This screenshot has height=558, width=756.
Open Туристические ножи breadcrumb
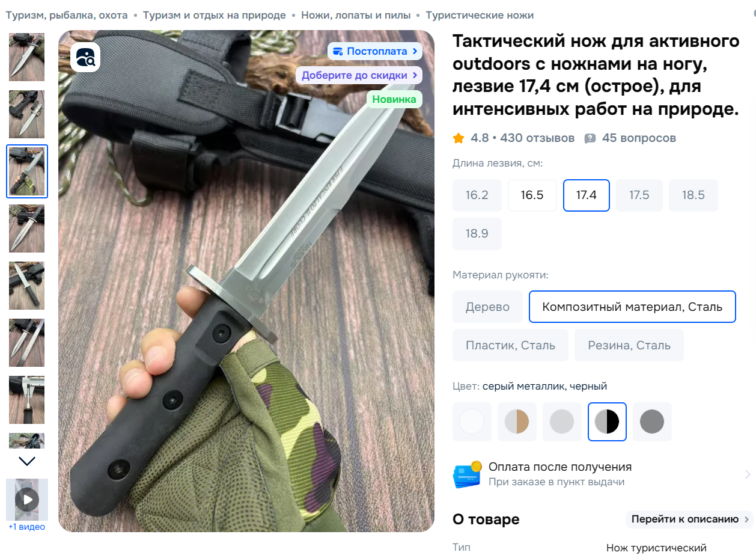tap(480, 15)
